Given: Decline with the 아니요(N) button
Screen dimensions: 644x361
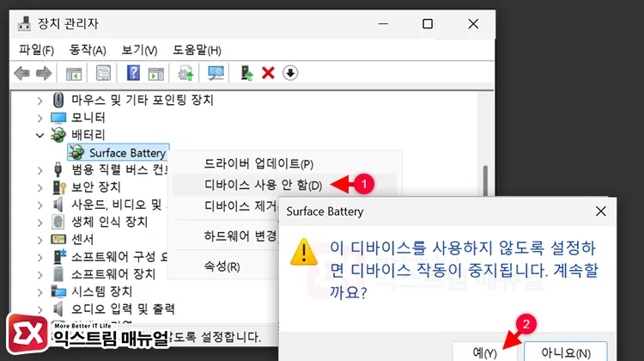Looking at the screenshot, I should coord(566,352).
